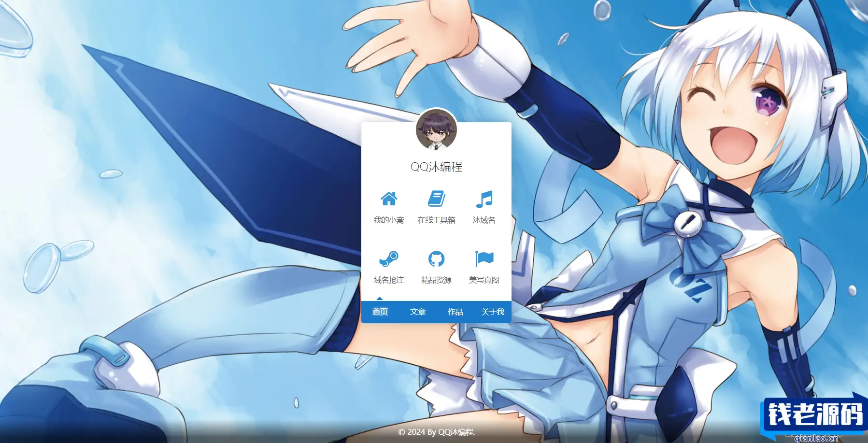This screenshot has width=868, height=443.
Task: Switch to the 作品 tab
Action: [455, 312]
